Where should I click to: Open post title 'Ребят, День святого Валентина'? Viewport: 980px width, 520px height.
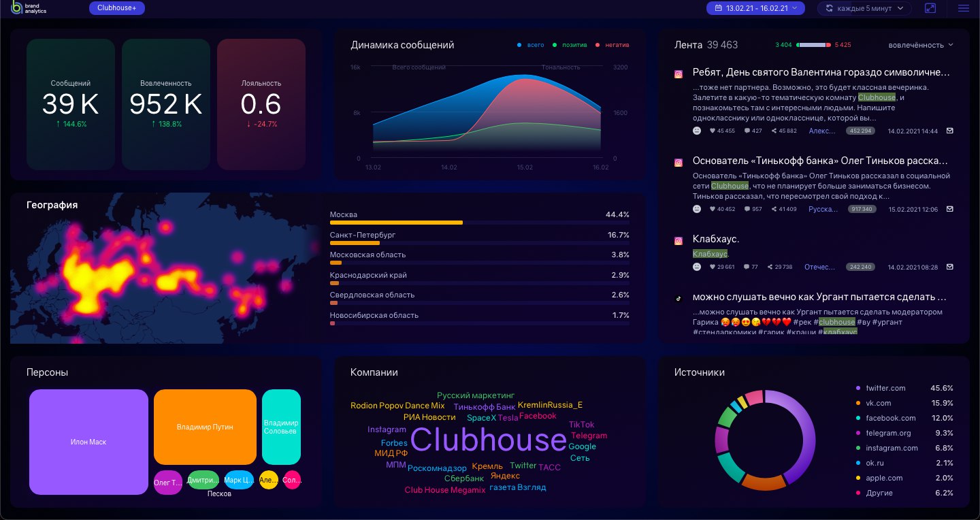[x=821, y=73]
